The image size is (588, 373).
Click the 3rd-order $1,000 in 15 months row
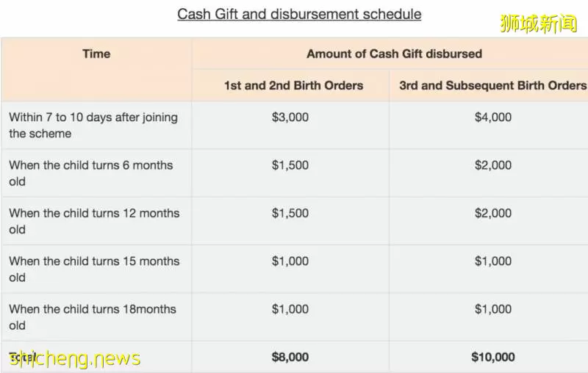pos(493,261)
